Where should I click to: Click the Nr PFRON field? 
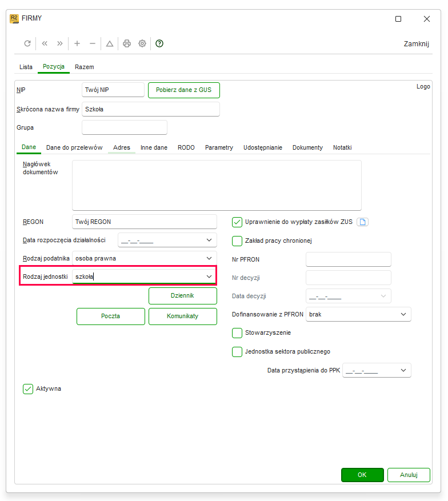click(349, 259)
